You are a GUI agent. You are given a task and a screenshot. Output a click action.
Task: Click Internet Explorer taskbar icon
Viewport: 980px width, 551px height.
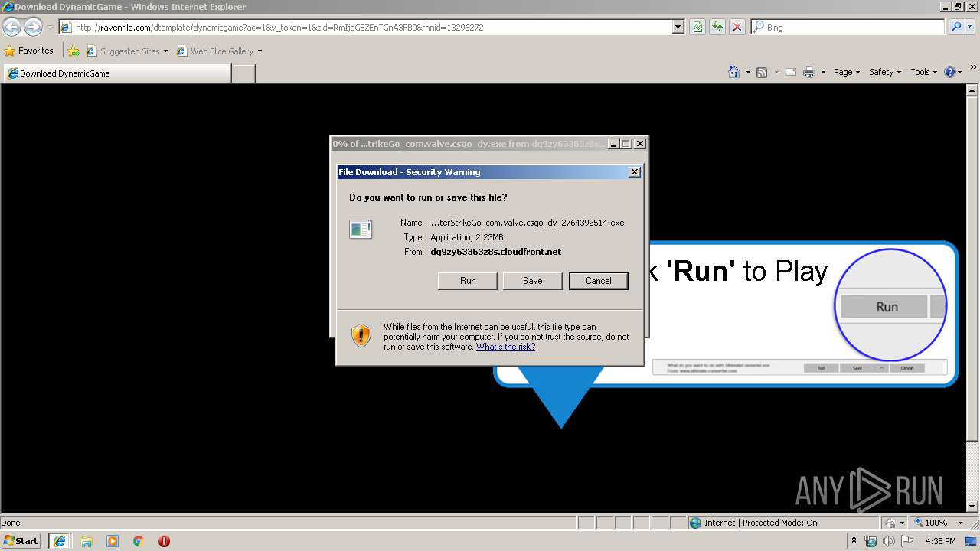60,541
